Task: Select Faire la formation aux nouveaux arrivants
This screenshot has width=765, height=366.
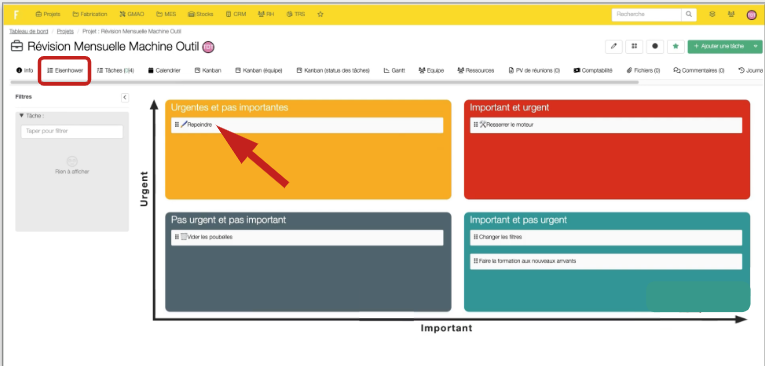Action: 606,261
